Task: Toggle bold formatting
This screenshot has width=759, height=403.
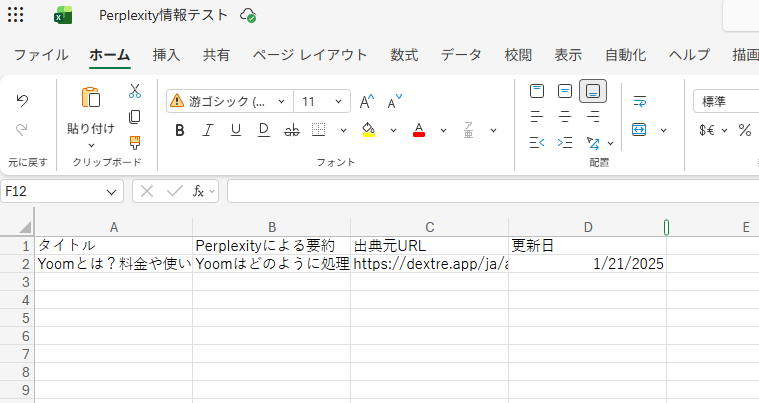Action: [180, 130]
